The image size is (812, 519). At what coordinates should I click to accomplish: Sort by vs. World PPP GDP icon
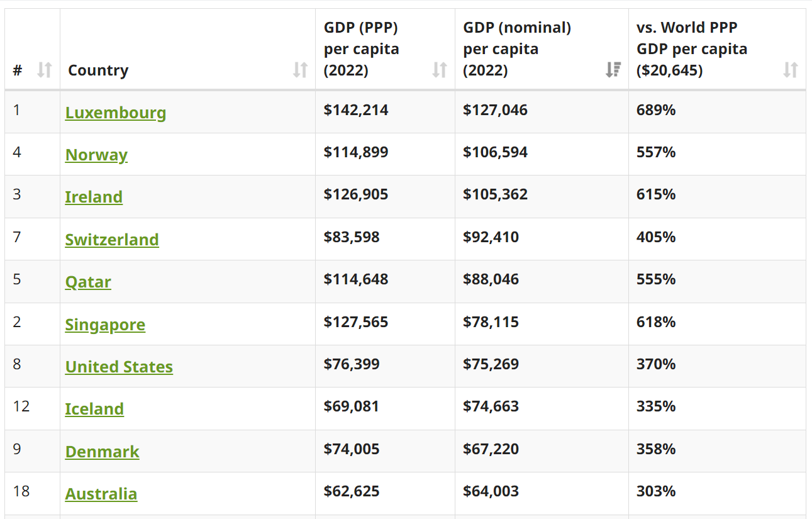[x=791, y=70]
